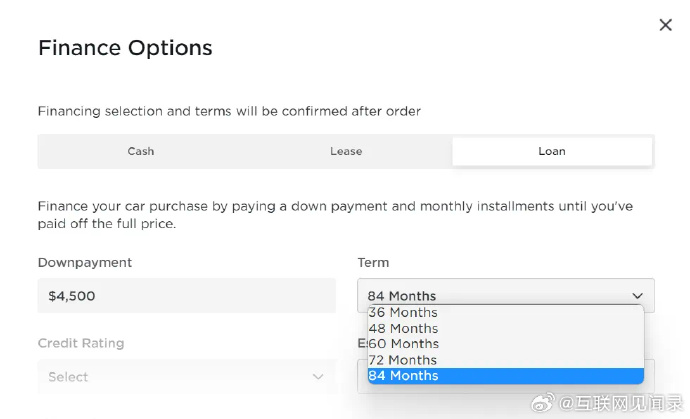
Task: Pick the highlighted 84 Months option
Action: click(x=506, y=376)
